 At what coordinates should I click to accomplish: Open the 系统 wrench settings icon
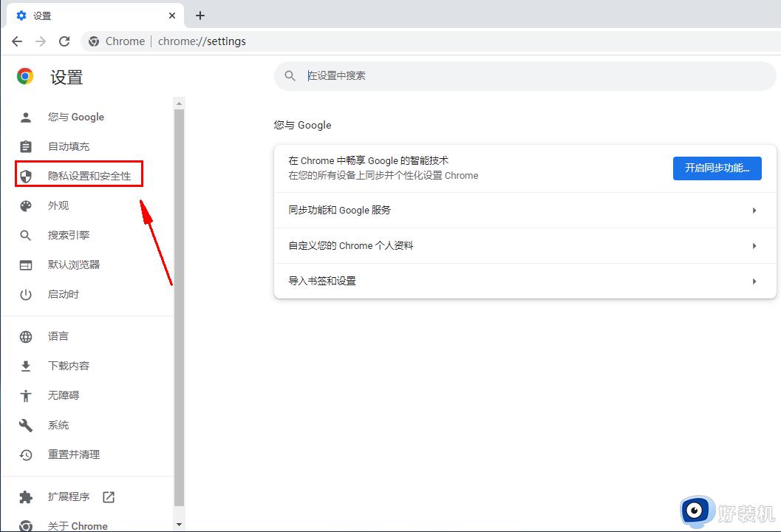tap(26, 425)
